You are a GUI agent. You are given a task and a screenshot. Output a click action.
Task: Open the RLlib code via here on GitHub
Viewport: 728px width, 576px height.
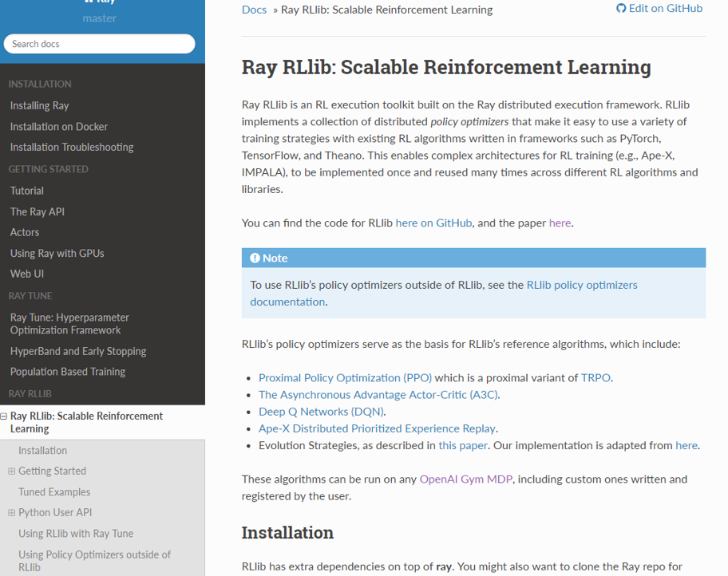(x=433, y=223)
